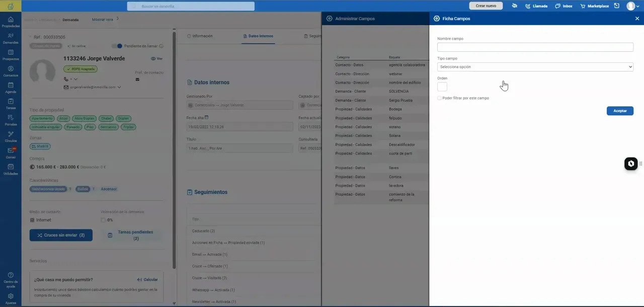
Task: Click the 'Ver' eye link beside Jorge Valverde
Action: (156, 59)
